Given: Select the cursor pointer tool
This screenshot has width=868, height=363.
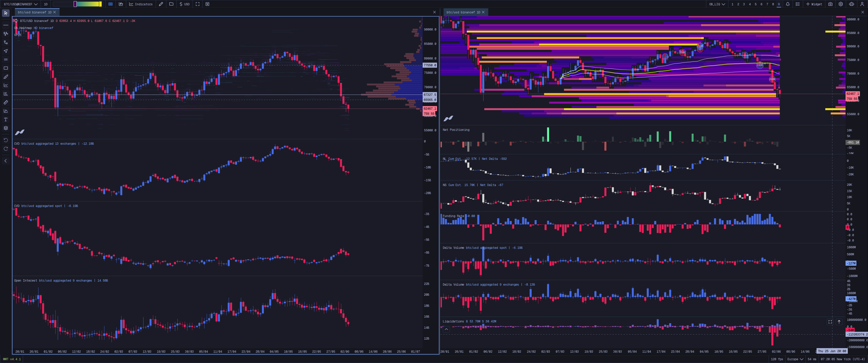Looking at the screenshot, I should click(6, 13).
